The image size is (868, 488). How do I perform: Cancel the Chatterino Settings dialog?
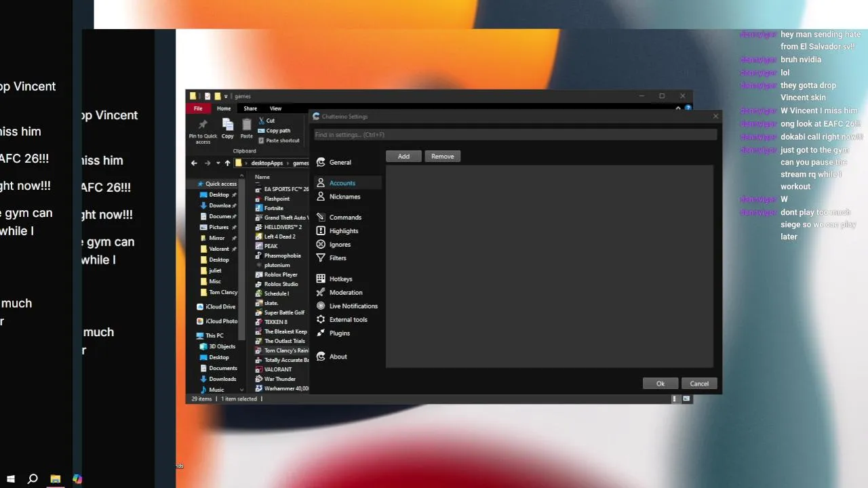[699, 384]
